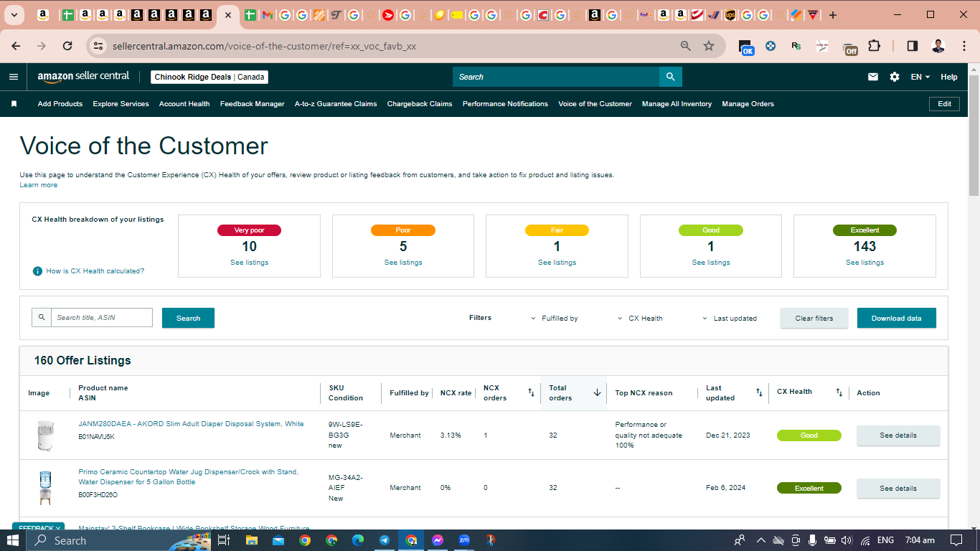The image size is (980, 551).
Task: Click the Download data button
Action: point(897,318)
